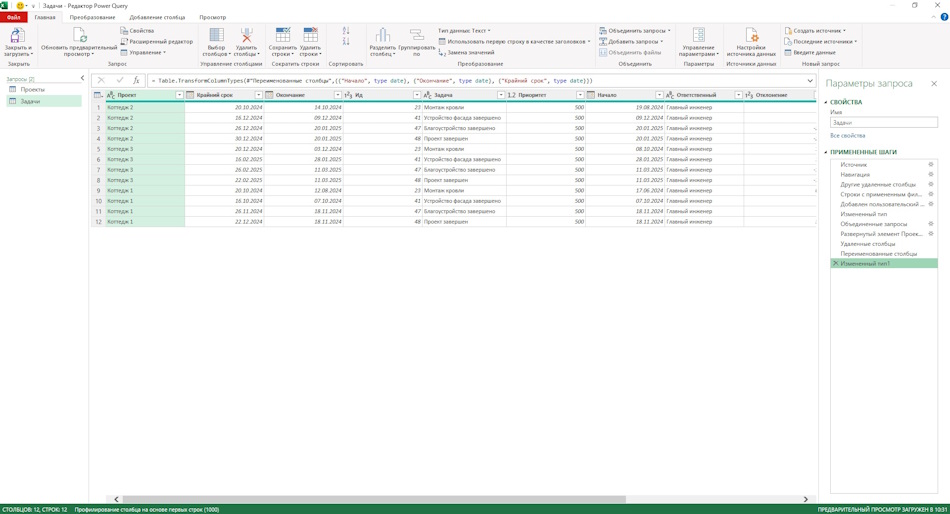Sort descending with the Z-A icon

pos(346,41)
